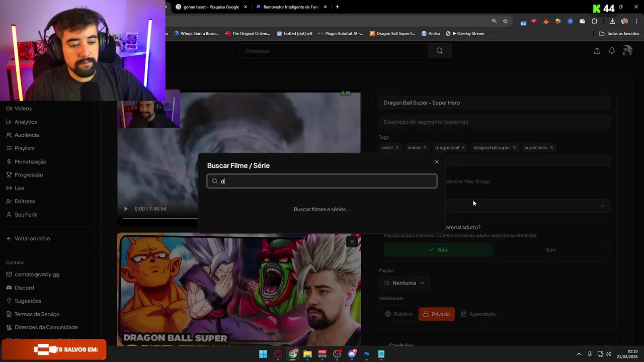The height and width of the screenshot is (362, 644).
Task: Close the gohan beast tab
Action: point(246,7)
